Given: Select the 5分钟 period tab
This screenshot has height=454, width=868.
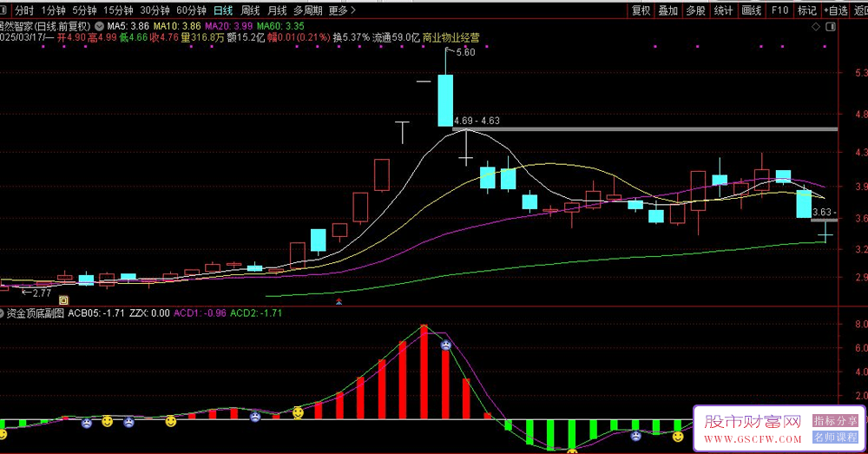Looking at the screenshot, I should point(84,10).
